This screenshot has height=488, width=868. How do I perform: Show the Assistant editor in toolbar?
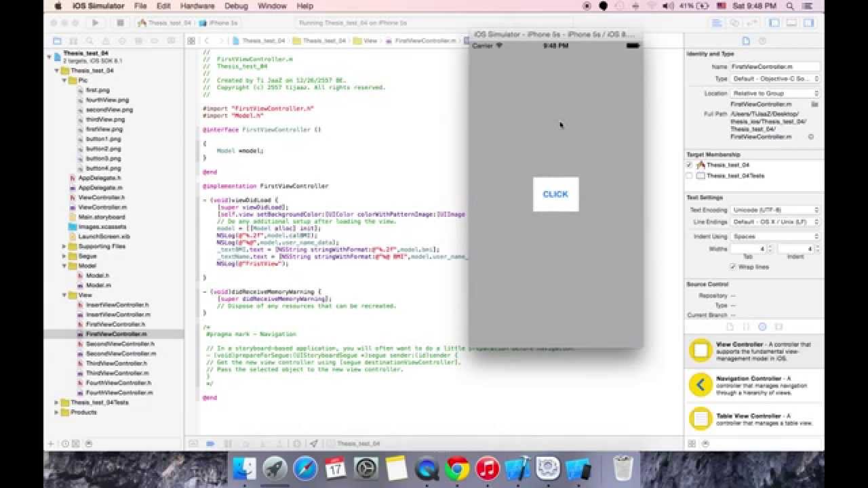[734, 22]
